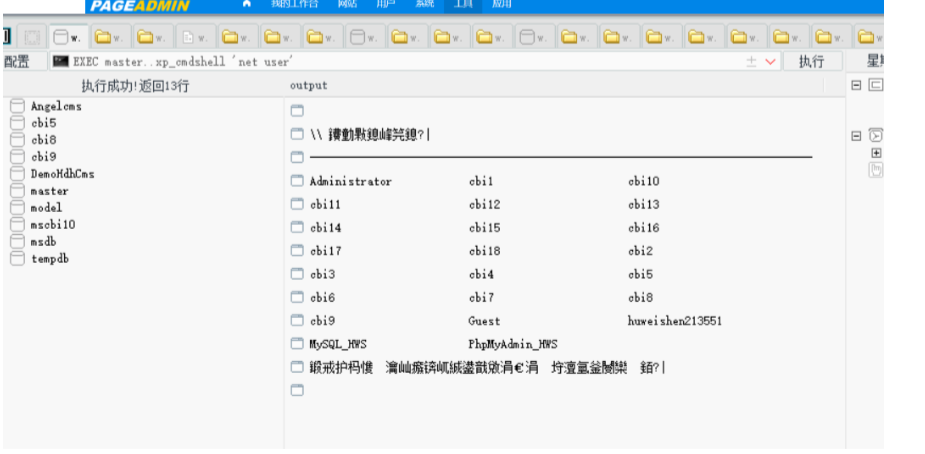
Task: Click the row icon beside cbi6
Action: click(x=297, y=298)
